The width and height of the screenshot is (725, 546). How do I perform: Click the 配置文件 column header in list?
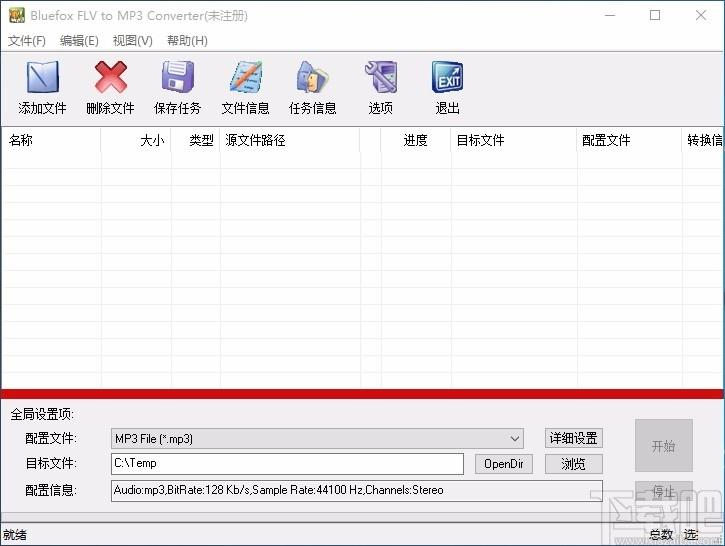tap(629, 140)
